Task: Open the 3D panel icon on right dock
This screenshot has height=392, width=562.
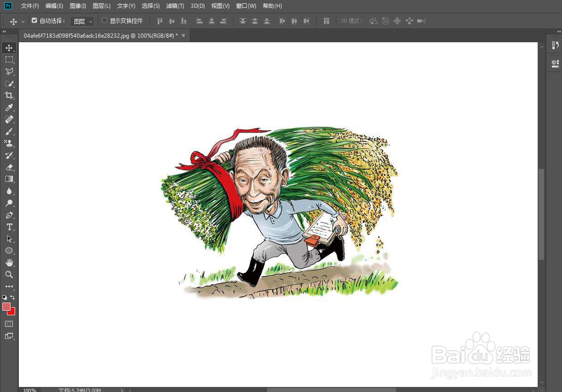Action: pos(555,63)
